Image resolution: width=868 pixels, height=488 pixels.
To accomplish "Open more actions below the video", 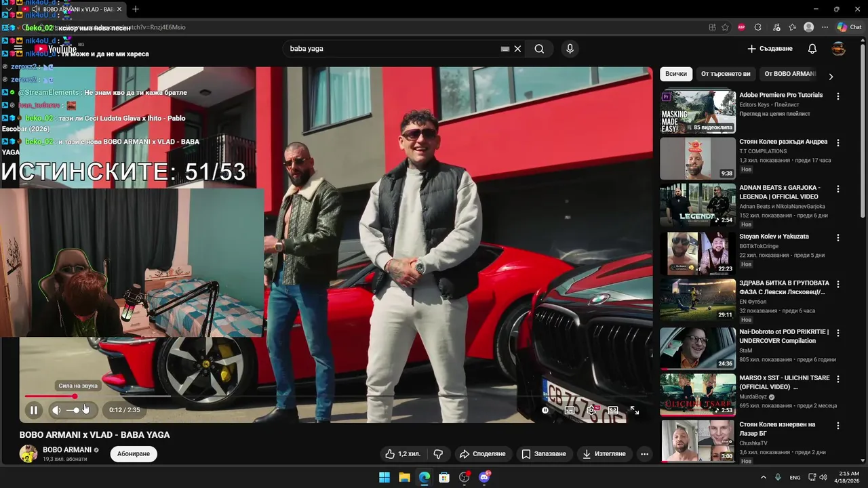I will 645,453.
